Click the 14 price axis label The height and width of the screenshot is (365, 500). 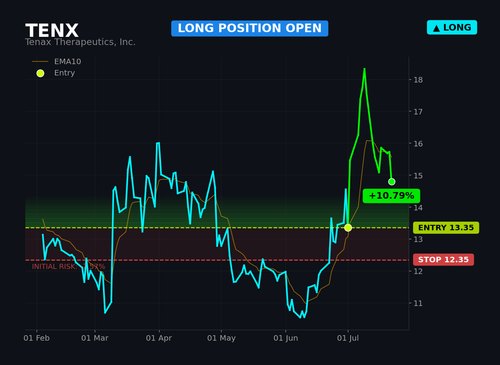pyautogui.click(x=418, y=208)
